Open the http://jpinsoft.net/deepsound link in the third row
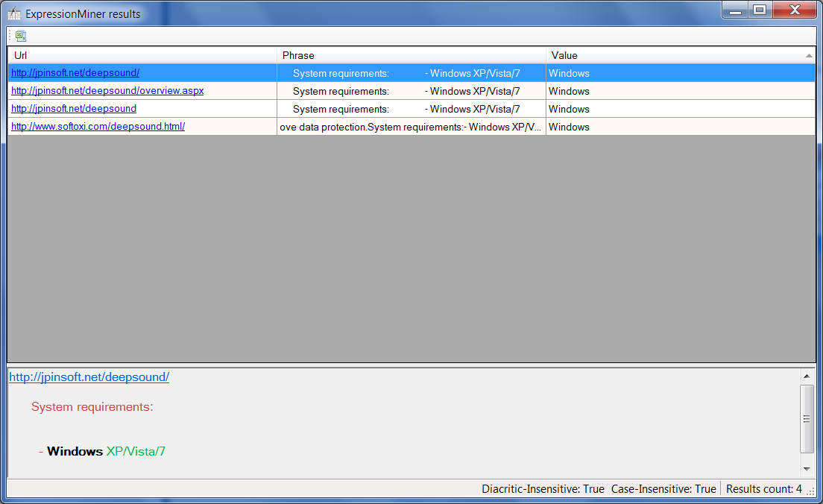This screenshot has width=823, height=504. click(x=74, y=109)
